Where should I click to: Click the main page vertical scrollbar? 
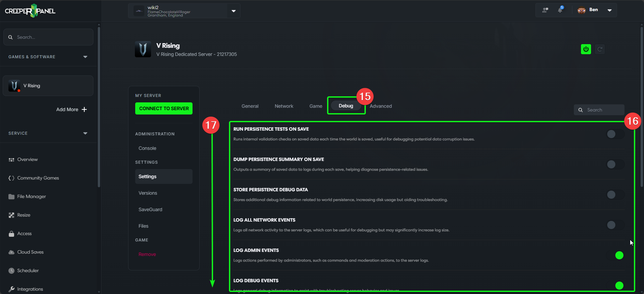(642, 107)
